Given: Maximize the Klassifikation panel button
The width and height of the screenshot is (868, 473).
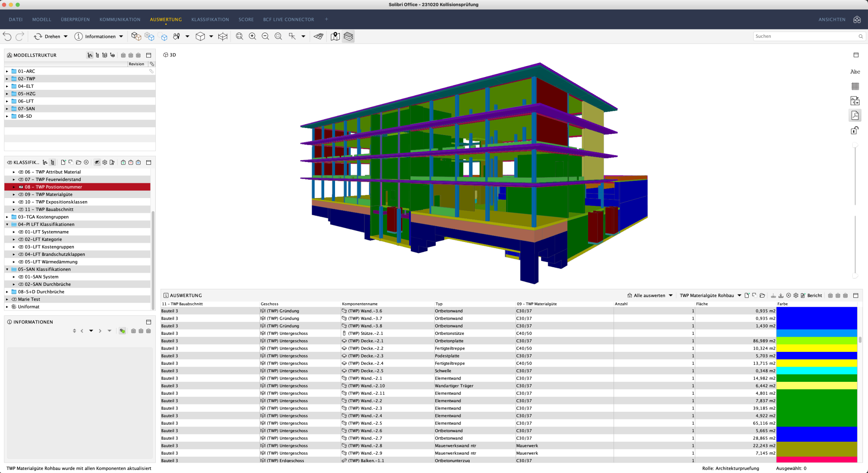Looking at the screenshot, I should (x=148, y=162).
